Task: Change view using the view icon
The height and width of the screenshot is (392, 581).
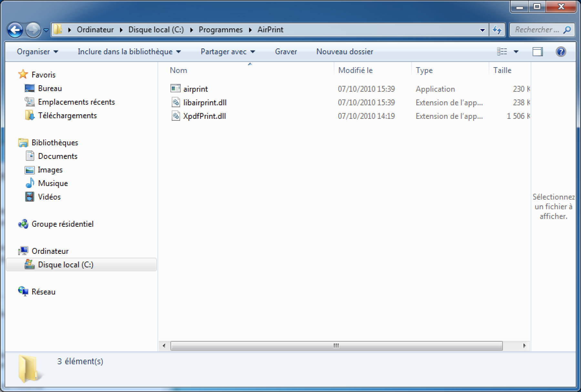Action: (502, 52)
